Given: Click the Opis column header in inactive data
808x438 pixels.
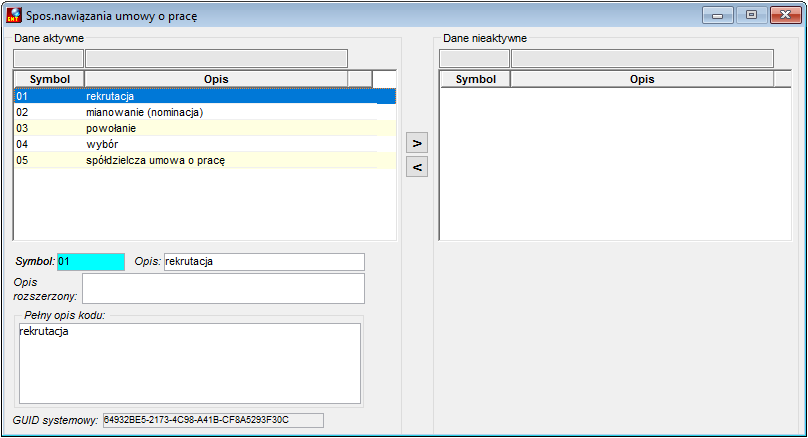Looking at the screenshot, I should click(642, 79).
